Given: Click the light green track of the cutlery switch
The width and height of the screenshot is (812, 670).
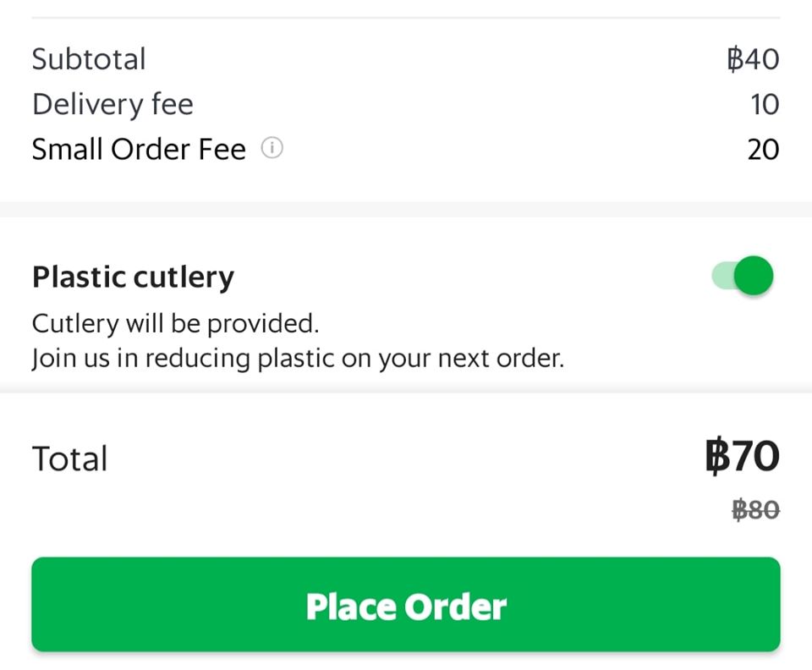Looking at the screenshot, I should pos(722,275).
